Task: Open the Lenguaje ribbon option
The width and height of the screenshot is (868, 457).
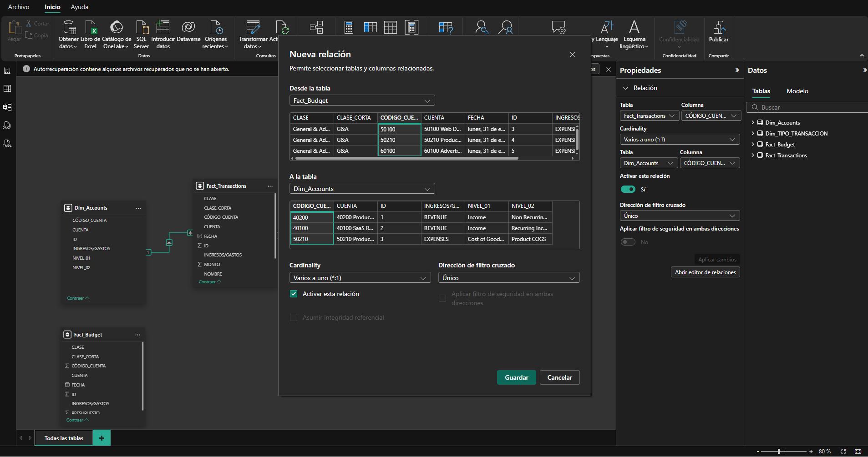Action: 607,35
